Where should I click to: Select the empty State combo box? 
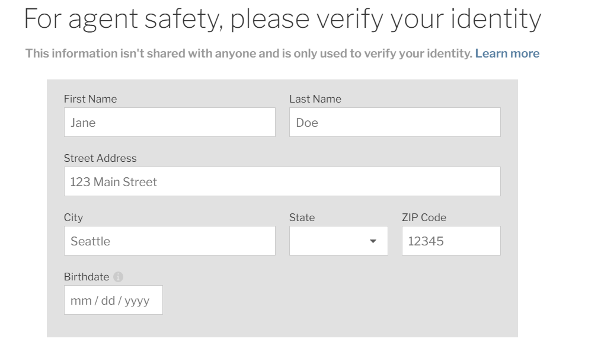pyautogui.click(x=338, y=241)
